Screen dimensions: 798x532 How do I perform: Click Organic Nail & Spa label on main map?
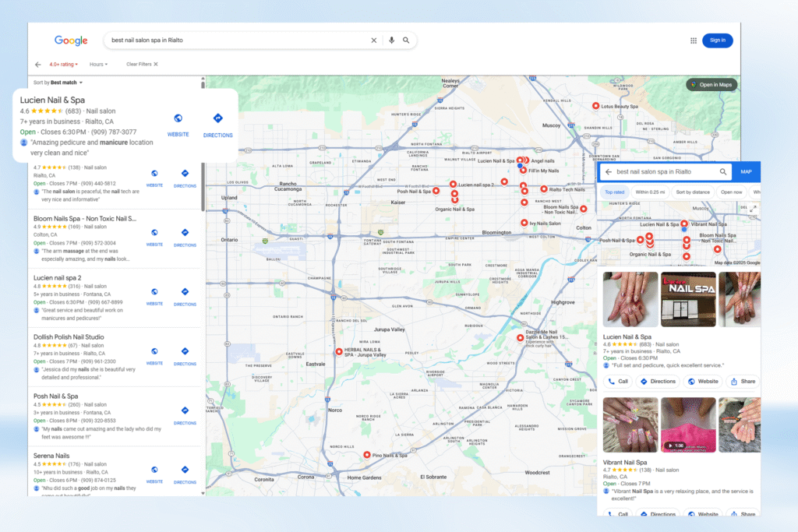pyautogui.click(x=455, y=209)
